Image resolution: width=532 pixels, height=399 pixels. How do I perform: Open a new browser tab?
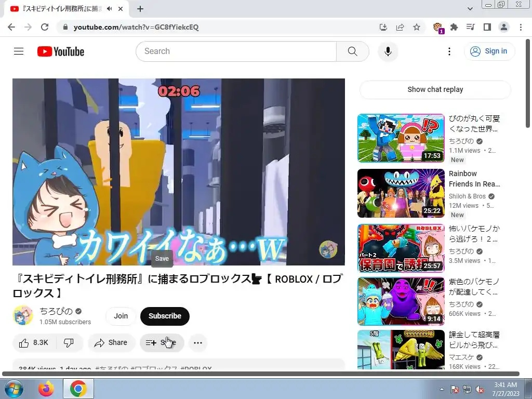[140, 9]
